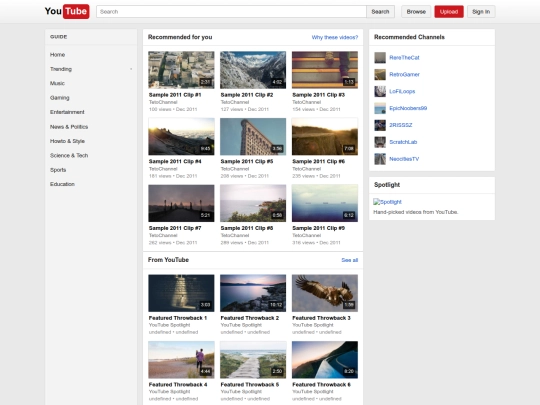Open LoFiLoops channel avatar
This screenshot has width=540, height=405.
(380, 91)
